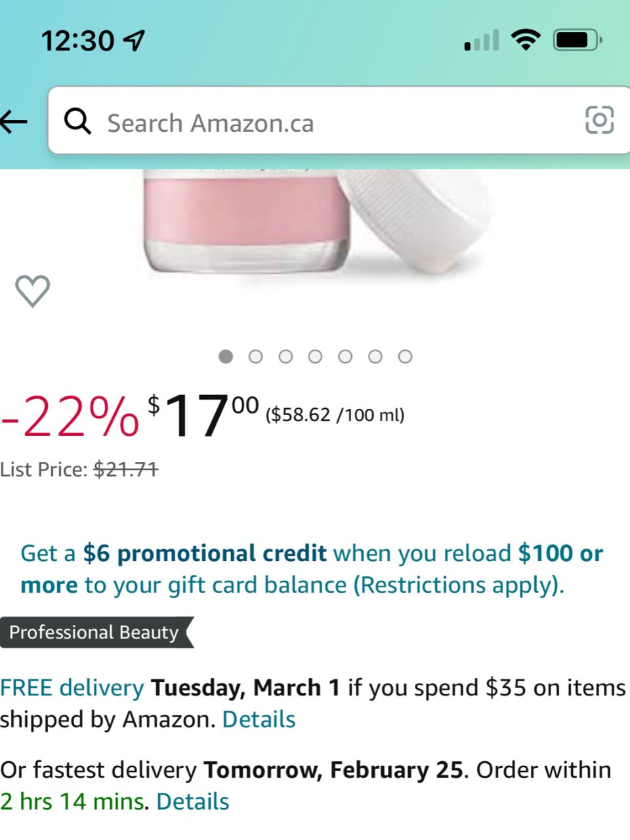The width and height of the screenshot is (630, 840).
Task: Open Details link for fastest delivery
Action: coord(193,802)
